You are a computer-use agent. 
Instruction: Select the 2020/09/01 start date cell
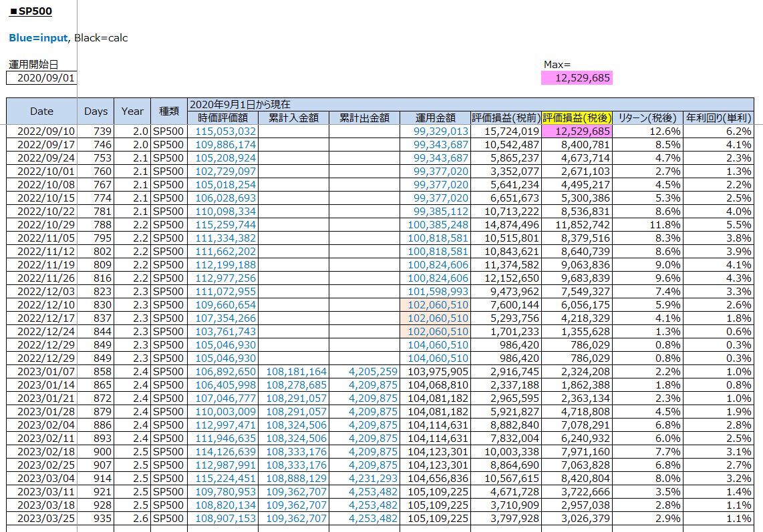tap(41, 78)
